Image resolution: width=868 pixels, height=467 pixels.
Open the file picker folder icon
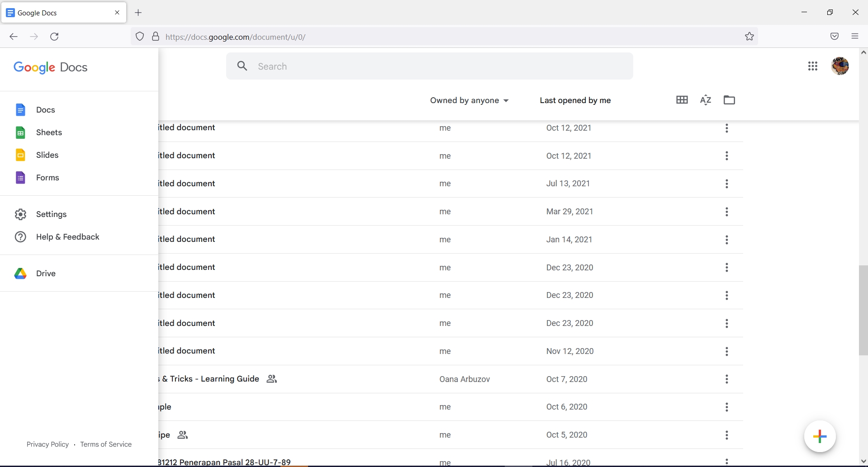click(729, 99)
